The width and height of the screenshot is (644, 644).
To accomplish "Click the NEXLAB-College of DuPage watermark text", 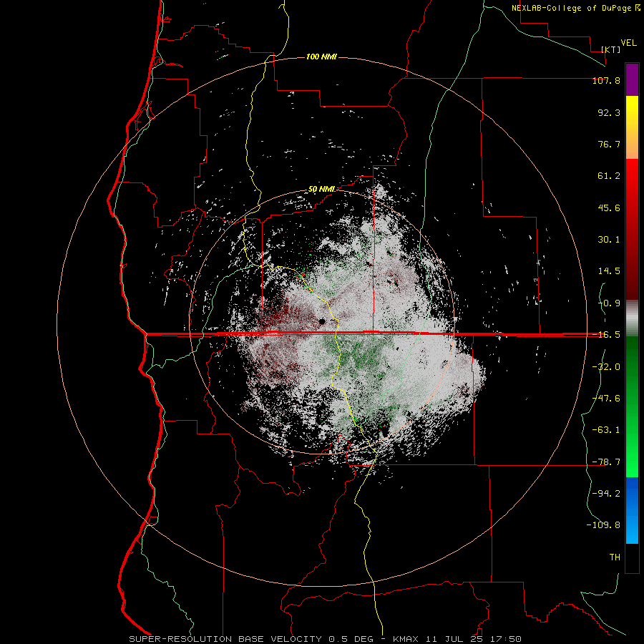I will pos(571,8).
